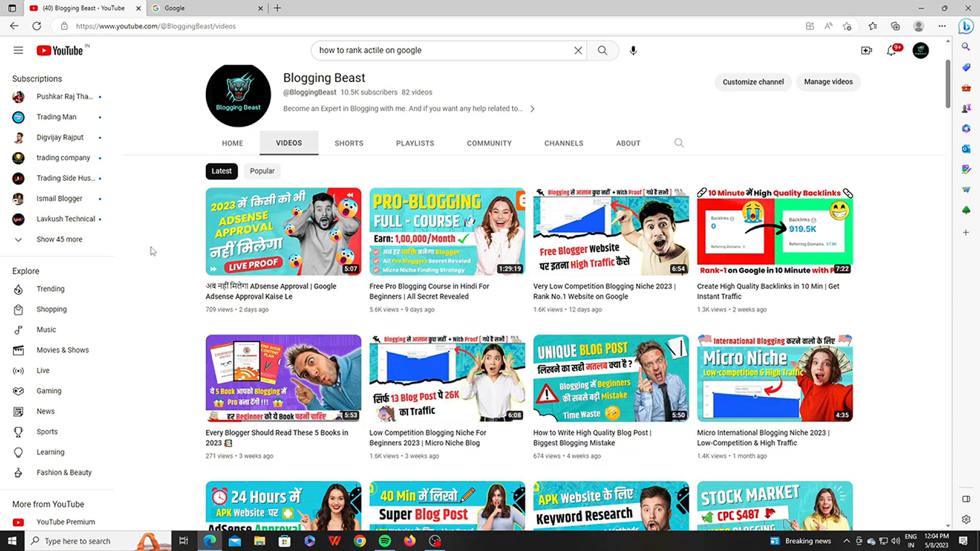Expand the channel description arrow
This screenshot has width=980, height=551.
pyautogui.click(x=532, y=109)
